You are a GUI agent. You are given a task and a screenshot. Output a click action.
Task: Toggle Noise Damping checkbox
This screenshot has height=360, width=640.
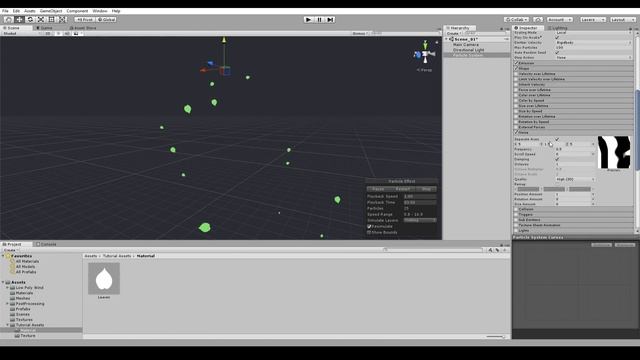[557, 159]
